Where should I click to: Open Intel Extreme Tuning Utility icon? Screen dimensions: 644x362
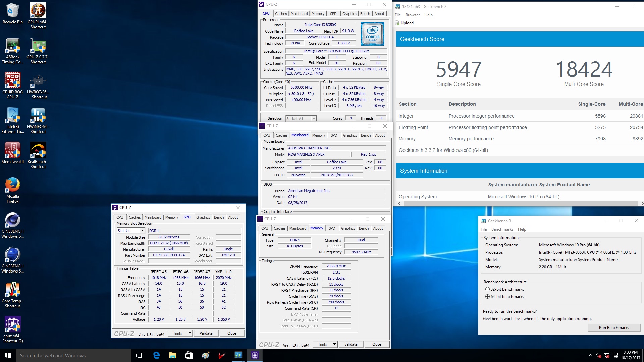[x=12, y=121]
